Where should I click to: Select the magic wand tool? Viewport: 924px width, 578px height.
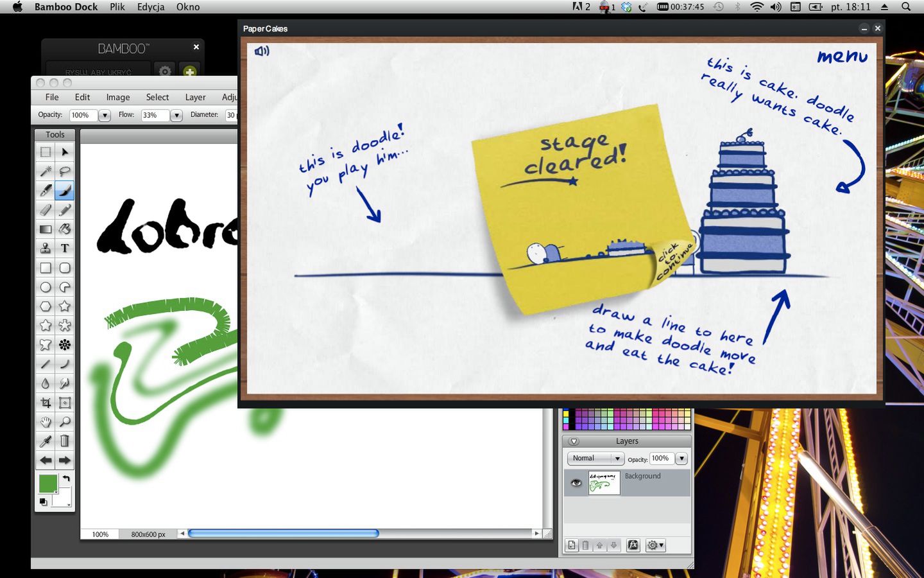(x=46, y=171)
